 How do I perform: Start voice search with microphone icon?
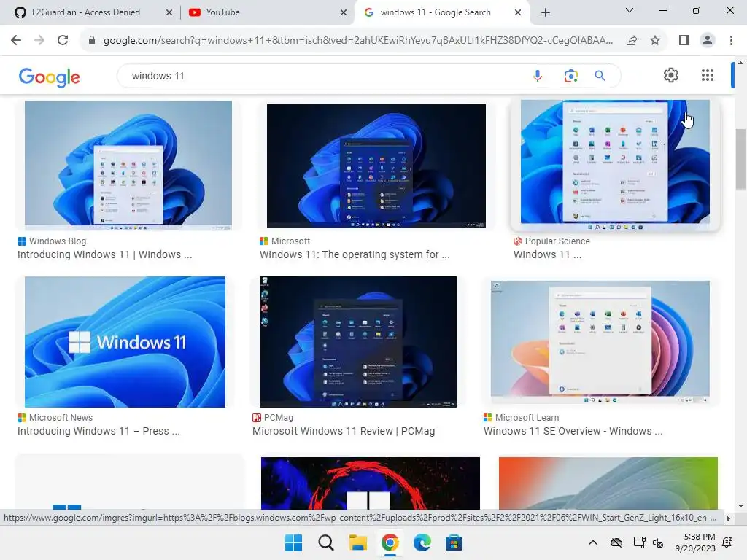pyautogui.click(x=538, y=76)
